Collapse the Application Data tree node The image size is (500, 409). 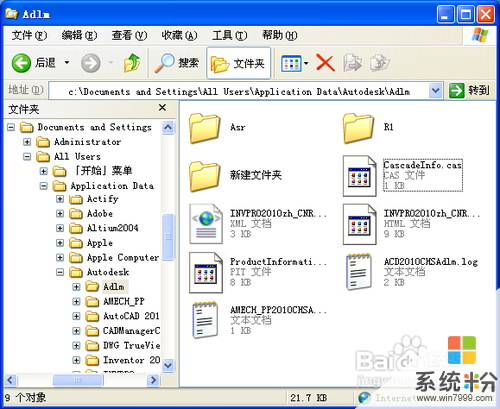(x=44, y=186)
